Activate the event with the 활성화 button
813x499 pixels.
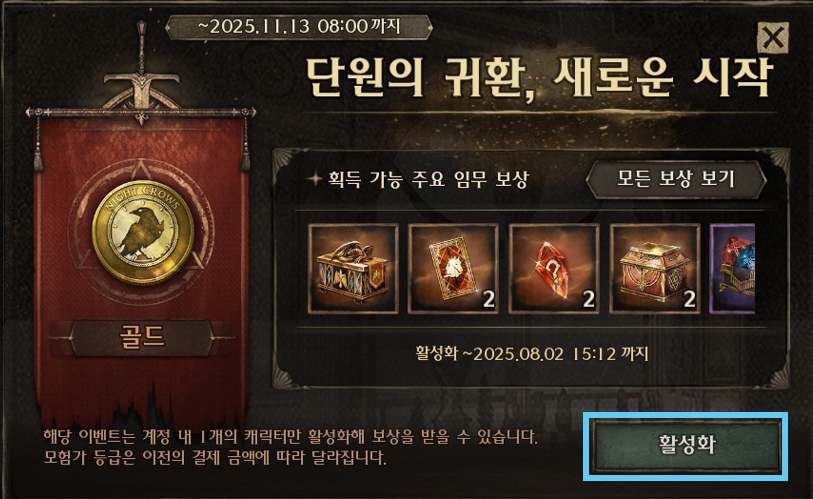[686, 446]
